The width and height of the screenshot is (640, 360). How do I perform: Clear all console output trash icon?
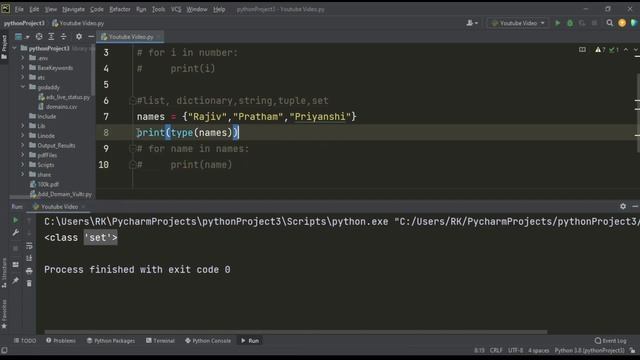tap(29, 283)
